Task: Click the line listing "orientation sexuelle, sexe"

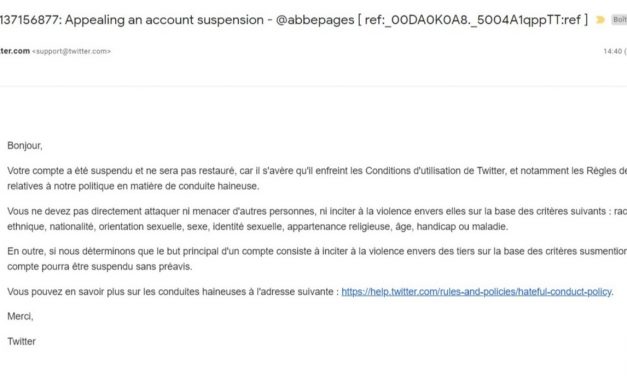Action: pyautogui.click(x=258, y=226)
